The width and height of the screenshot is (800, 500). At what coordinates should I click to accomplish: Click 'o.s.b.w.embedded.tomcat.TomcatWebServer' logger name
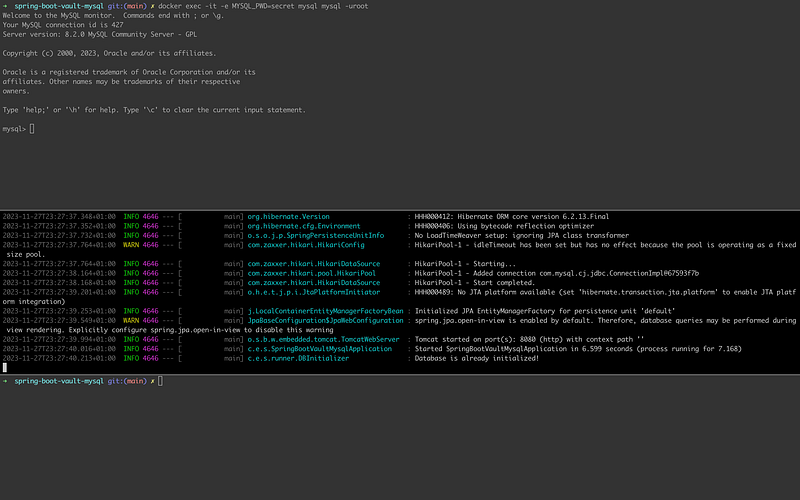323,339
